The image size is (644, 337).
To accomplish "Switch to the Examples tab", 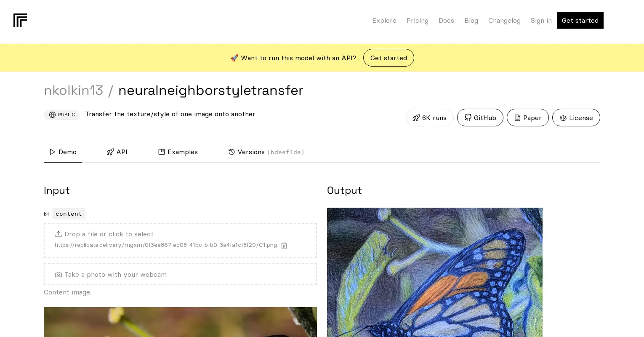I will pyautogui.click(x=178, y=152).
